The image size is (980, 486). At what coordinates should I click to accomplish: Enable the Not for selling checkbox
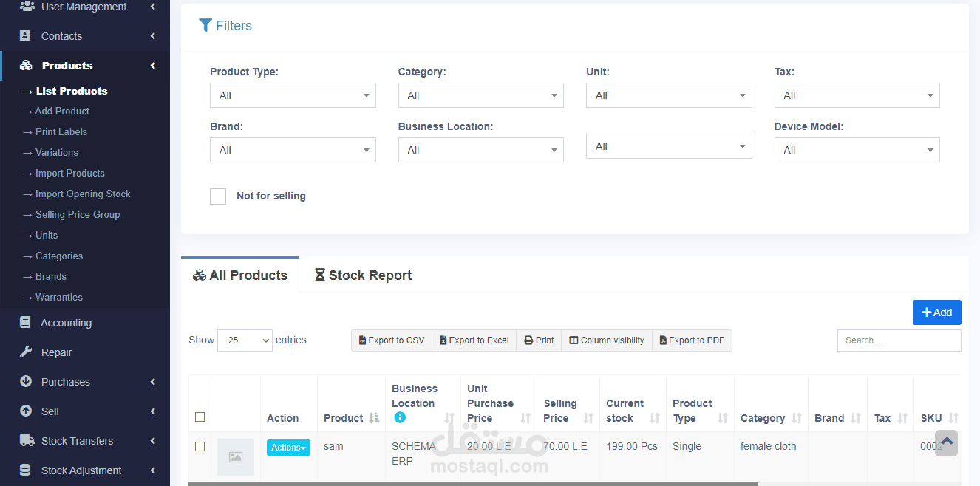[x=218, y=196]
